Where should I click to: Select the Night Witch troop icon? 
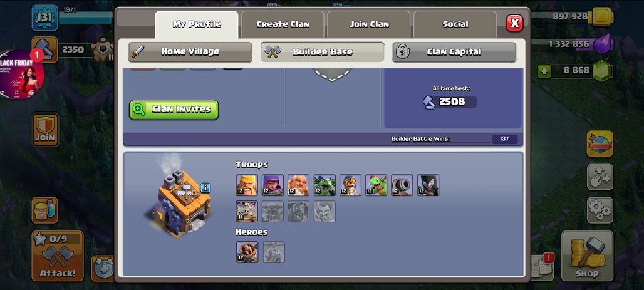click(428, 185)
